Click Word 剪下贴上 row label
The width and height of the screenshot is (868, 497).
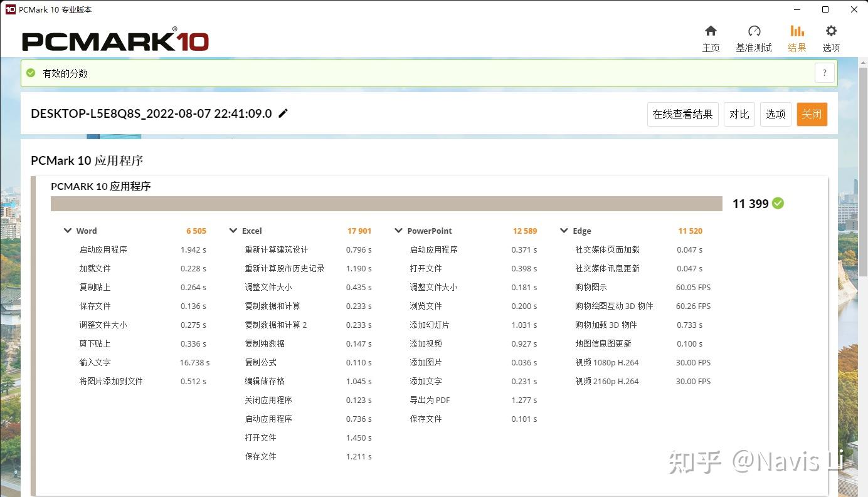pos(95,343)
